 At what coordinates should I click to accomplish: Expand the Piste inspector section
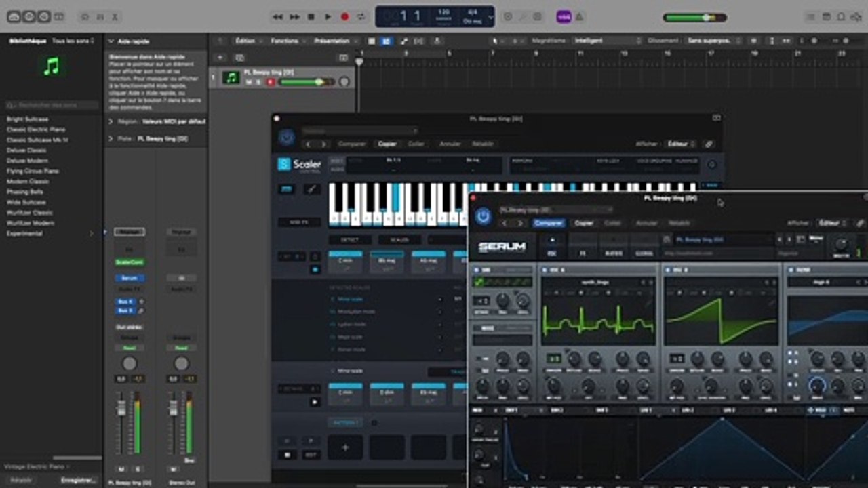pos(111,138)
